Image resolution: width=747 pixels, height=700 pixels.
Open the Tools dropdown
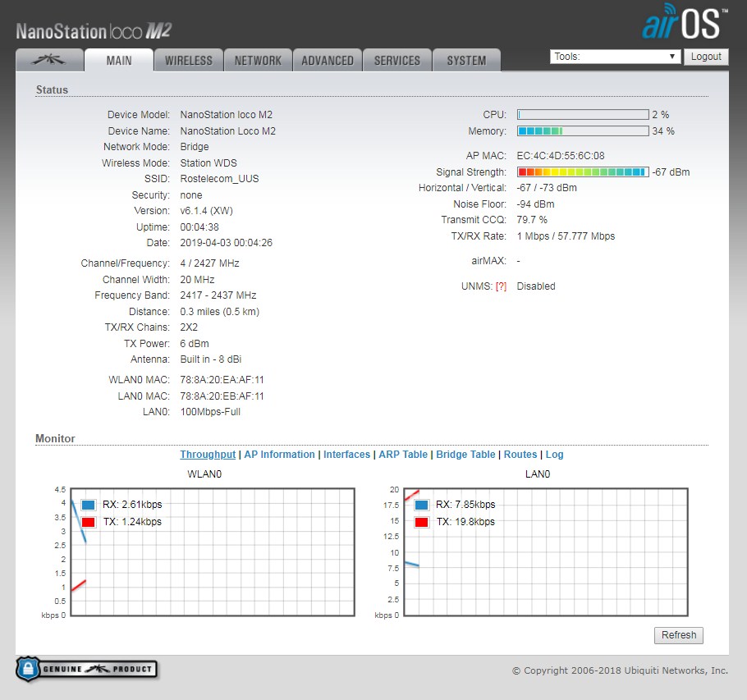(x=615, y=57)
